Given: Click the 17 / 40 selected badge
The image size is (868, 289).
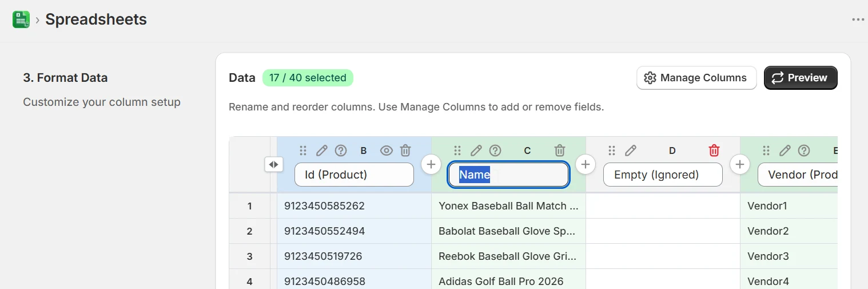Looking at the screenshot, I should click(308, 78).
